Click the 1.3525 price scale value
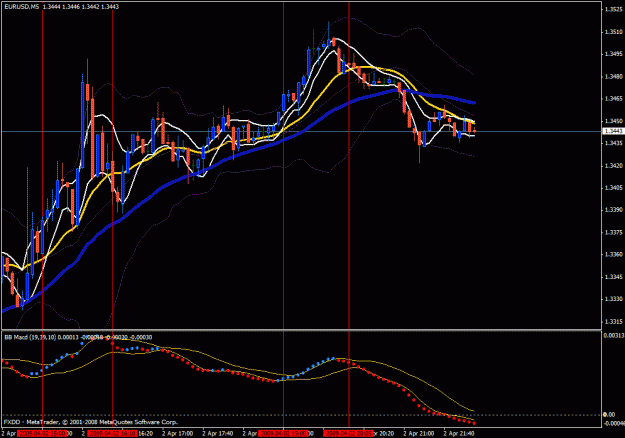This screenshot has width=625, height=438. 614,9
